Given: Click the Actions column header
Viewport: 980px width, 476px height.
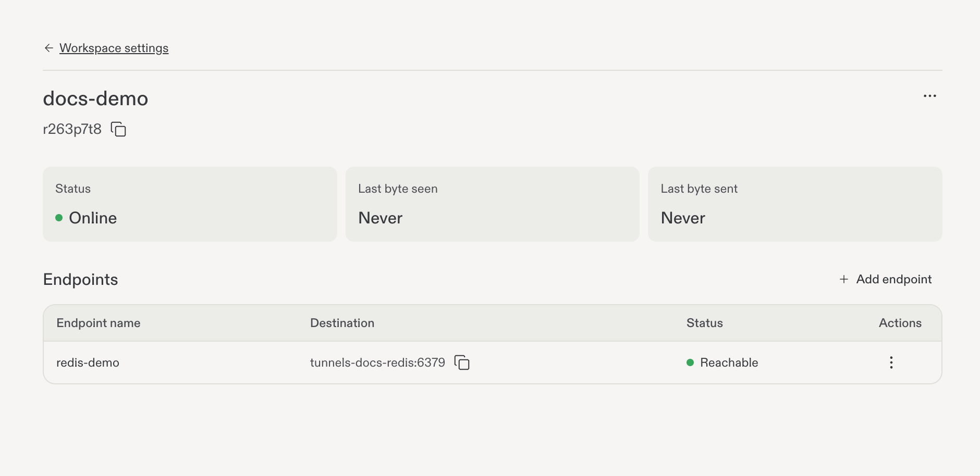Looking at the screenshot, I should click(900, 323).
